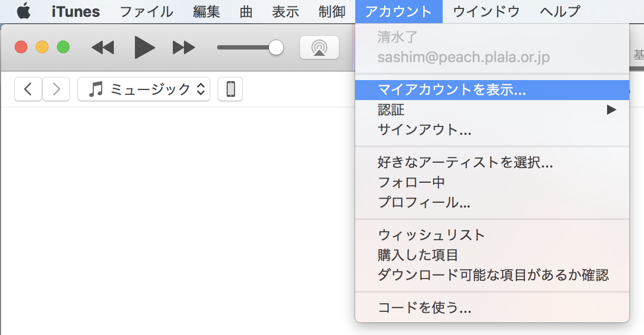Open ウィッシュリスト from the menu
Image resolution: width=644 pixels, height=335 pixels.
(492, 235)
